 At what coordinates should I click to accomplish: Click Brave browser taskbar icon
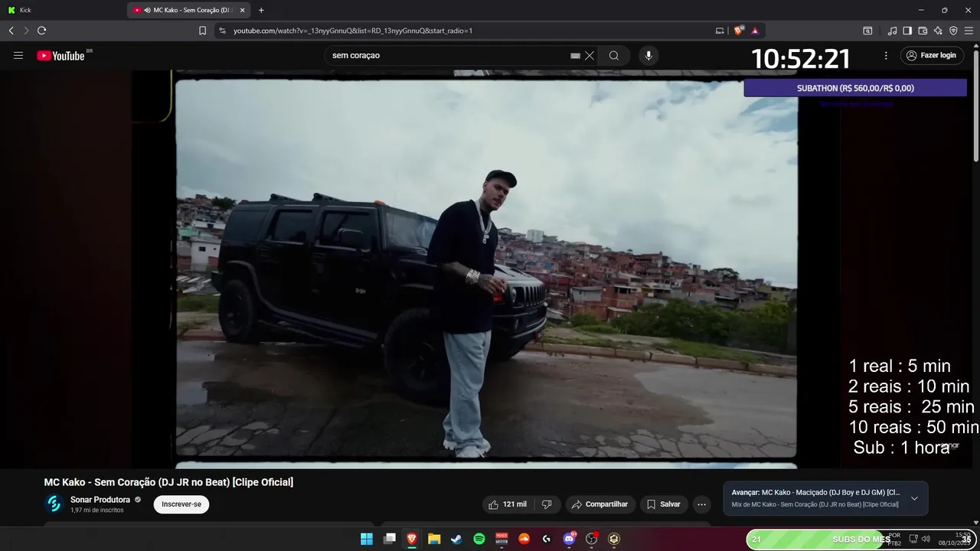[x=412, y=539]
